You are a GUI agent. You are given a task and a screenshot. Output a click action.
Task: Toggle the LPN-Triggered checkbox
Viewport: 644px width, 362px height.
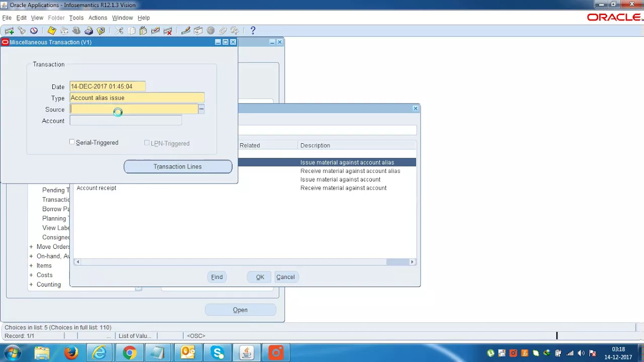point(147,143)
